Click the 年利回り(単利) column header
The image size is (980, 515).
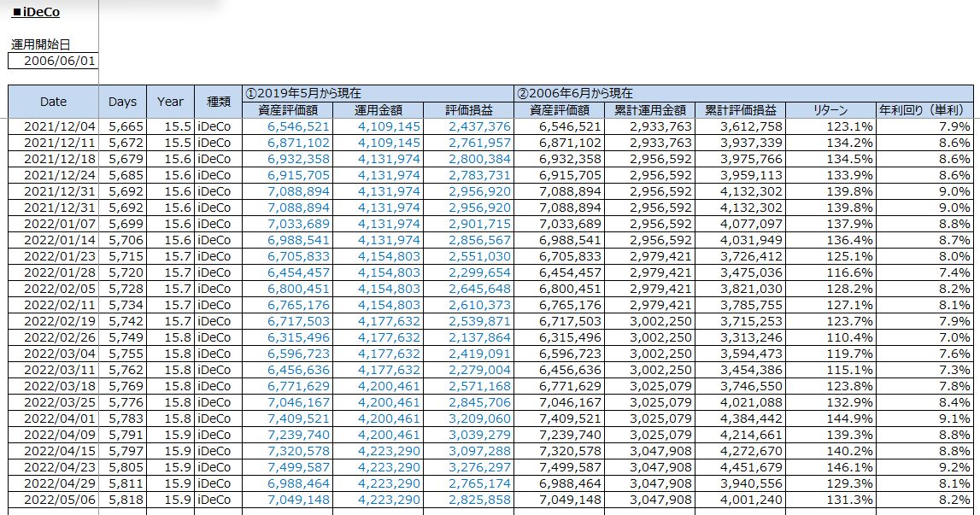pos(924,110)
